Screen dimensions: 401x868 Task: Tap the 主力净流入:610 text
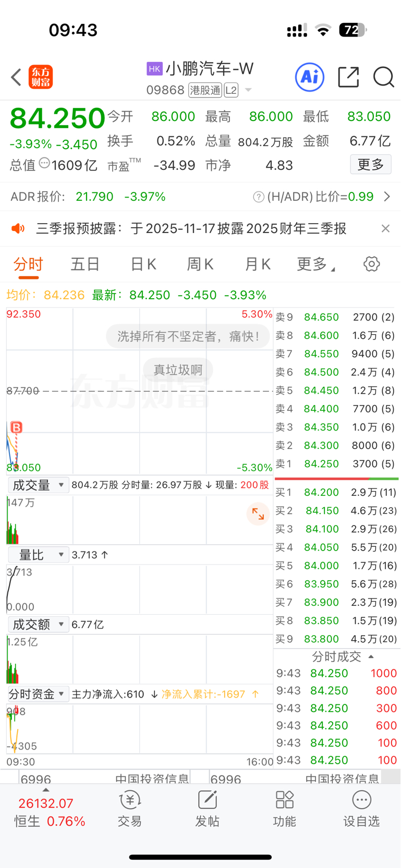click(108, 694)
